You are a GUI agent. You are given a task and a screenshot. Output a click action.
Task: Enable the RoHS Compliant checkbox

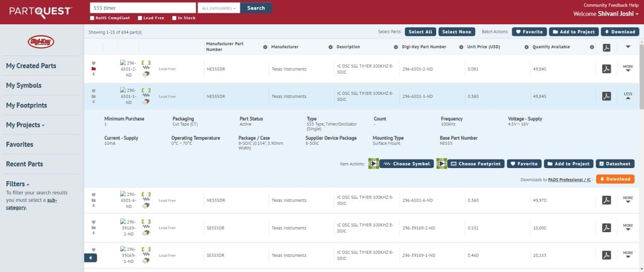(92, 18)
